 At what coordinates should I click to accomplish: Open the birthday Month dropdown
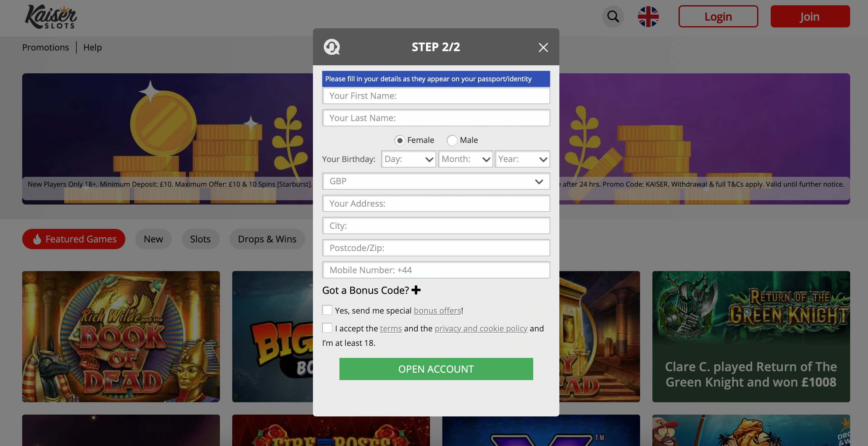[x=465, y=159]
